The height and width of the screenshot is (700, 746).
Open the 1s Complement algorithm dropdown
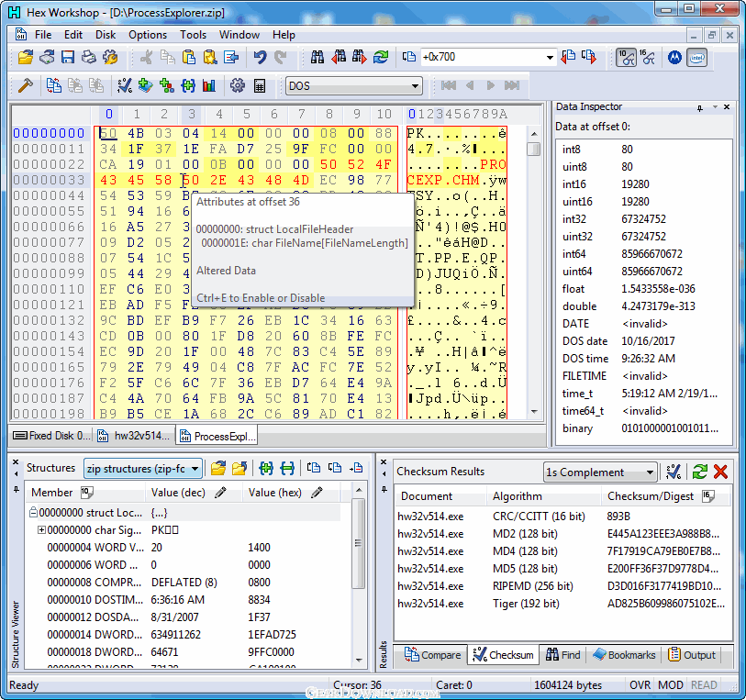tap(650, 472)
